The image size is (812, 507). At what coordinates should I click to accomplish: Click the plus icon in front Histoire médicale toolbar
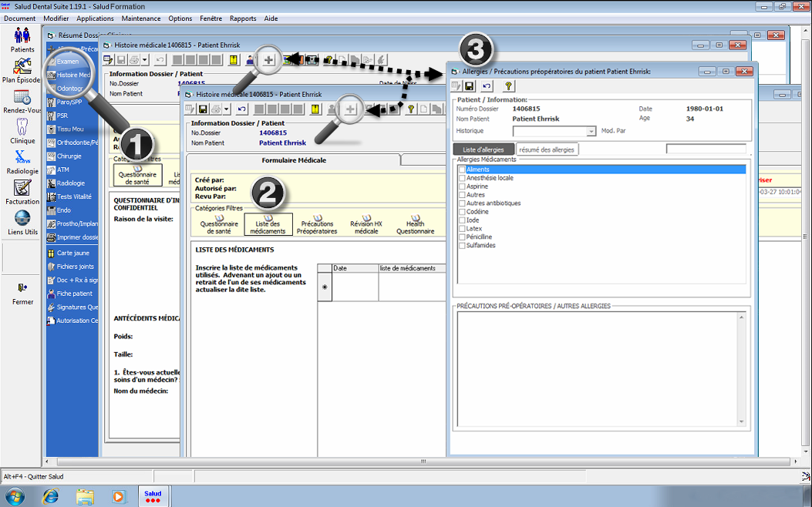(x=350, y=109)
